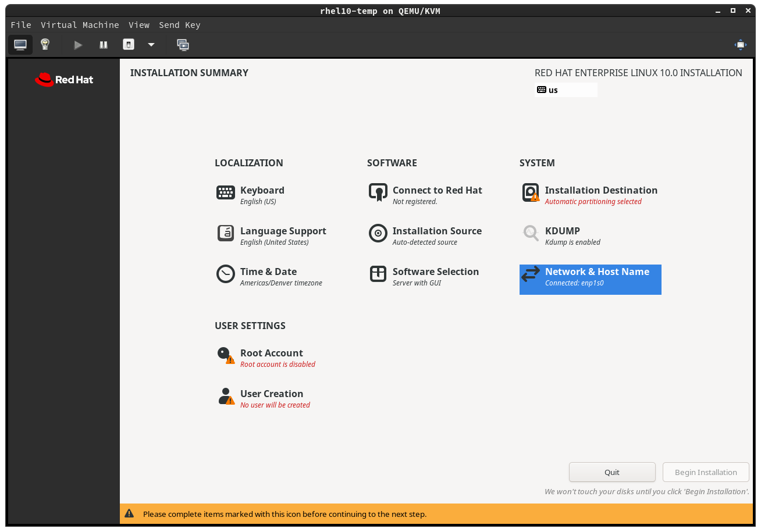Click the Quit button

(612, 472)
